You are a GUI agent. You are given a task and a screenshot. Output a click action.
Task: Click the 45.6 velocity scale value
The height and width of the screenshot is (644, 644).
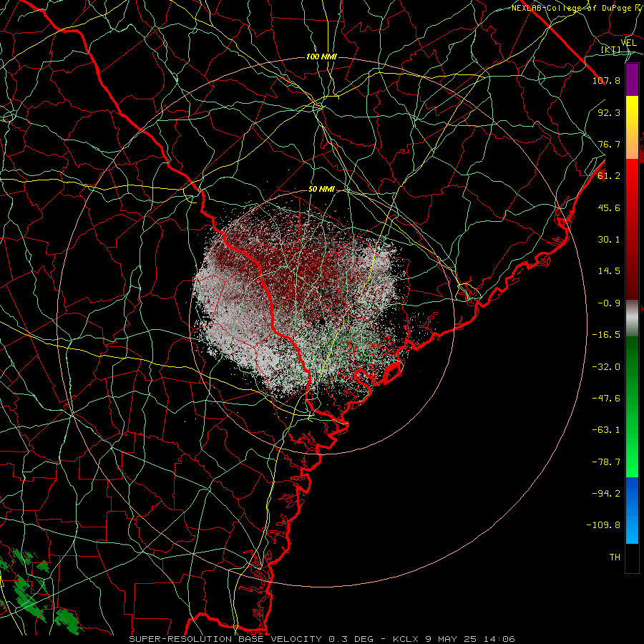coord(609,208)
